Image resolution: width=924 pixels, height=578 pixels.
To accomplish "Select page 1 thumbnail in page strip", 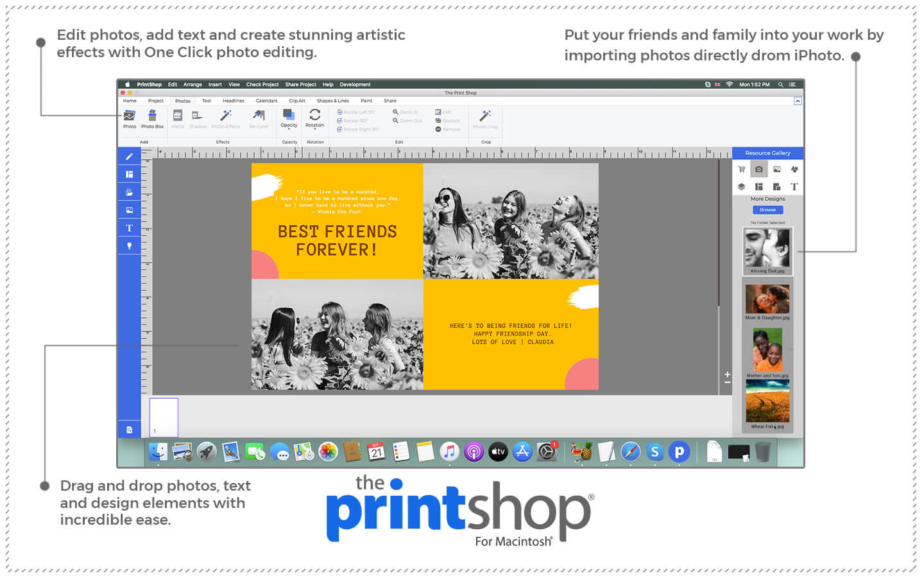I will (164, 417).
